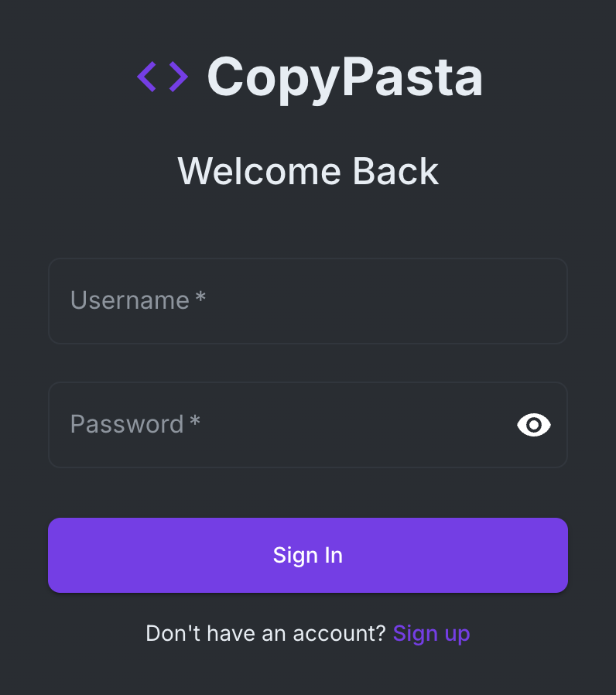The height and width of the screenshot is (695, 616).
Task: Click the word "Back" in the heading
Action: 396,171
